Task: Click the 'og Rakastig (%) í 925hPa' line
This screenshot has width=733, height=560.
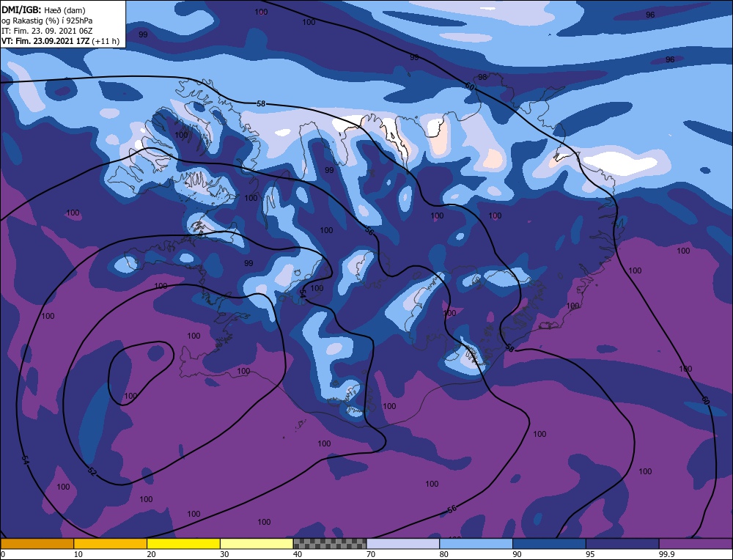Action: 47,21
